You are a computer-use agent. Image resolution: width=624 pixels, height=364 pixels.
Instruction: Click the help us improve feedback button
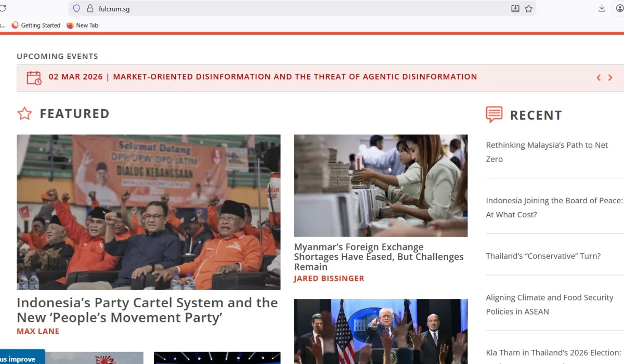21,358
